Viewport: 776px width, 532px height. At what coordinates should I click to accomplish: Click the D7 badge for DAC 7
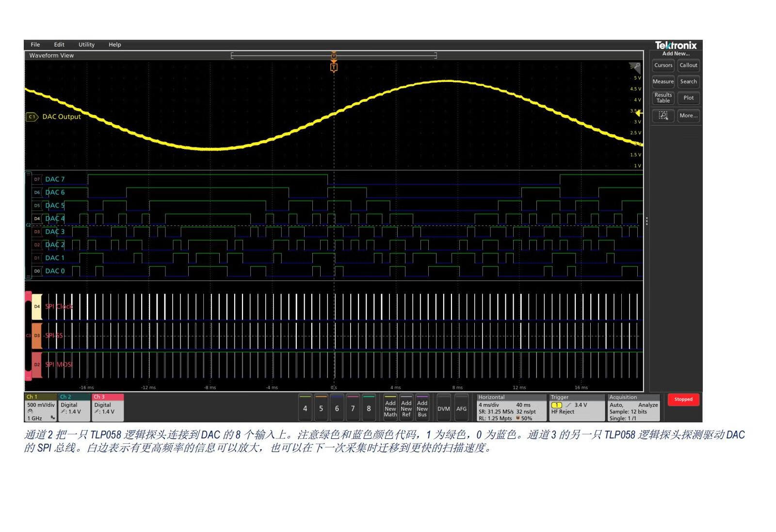(37, 179)
